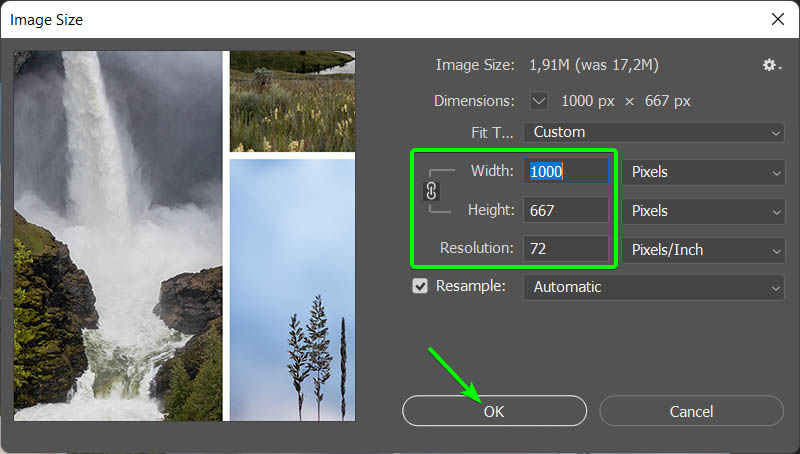Screen dimensions: 800x454
Task: Open the gear settings menu
Action: click(x=772, y=65)
